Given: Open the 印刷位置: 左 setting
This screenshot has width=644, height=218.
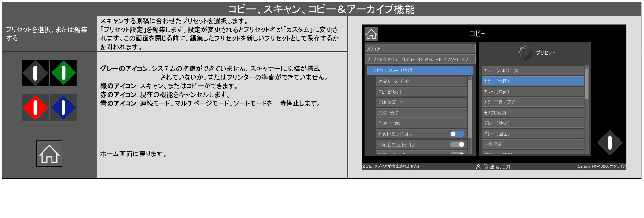Looking at the screenshot, I should click(x=421, y=102).
